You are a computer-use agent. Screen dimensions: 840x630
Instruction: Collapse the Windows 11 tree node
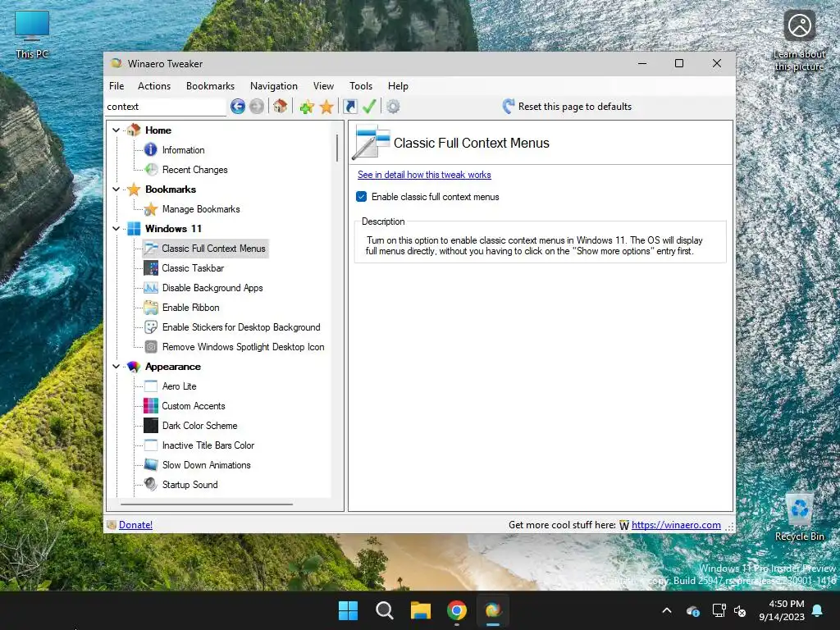[x=116, y=229]
